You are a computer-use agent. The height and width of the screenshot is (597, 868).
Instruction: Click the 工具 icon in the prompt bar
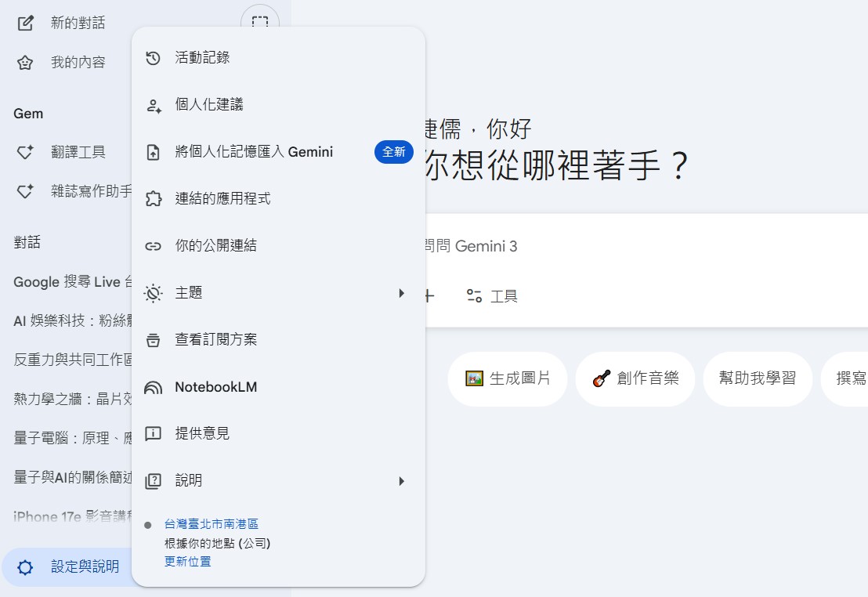coord(490,296)
